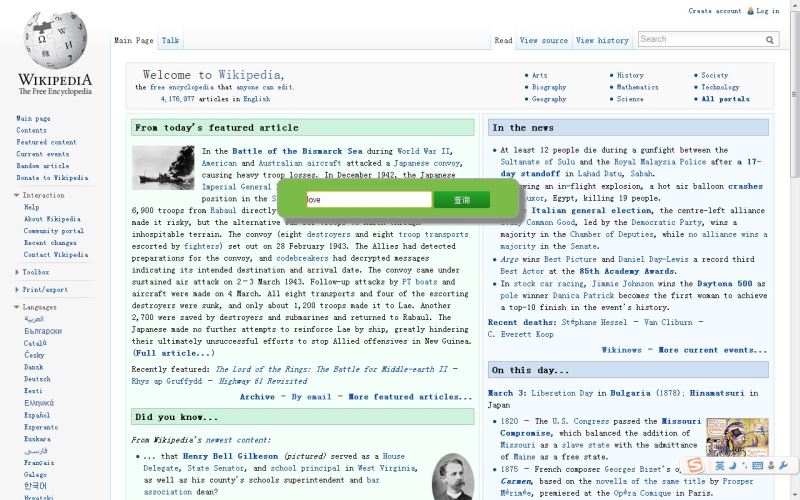
Task: Click the Henry Bell Gilkeson link
Action: click(x=230, y=456)
